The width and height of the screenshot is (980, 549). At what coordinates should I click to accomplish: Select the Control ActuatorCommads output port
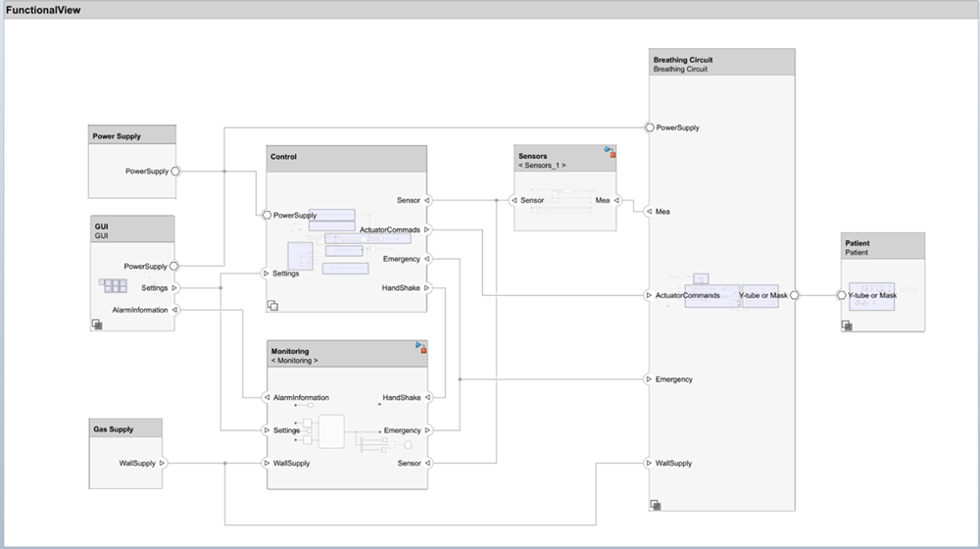427,229
